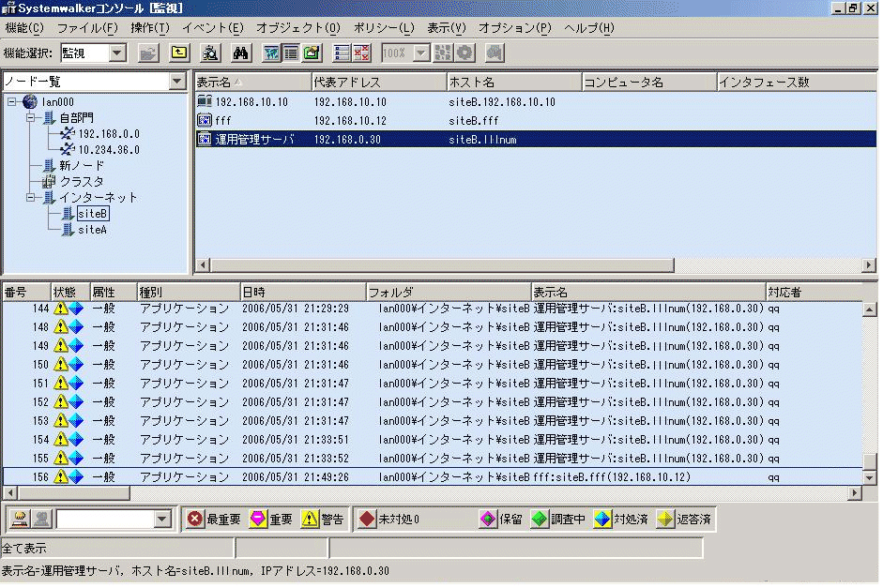Click the blue bullet list toolbar icon
Viewport: 883px width, 588px height.
pyautogui.click(x=342, y=53)
